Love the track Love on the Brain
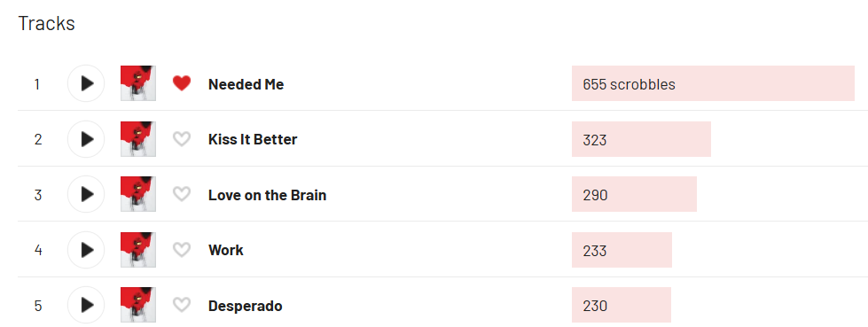 [x=182, y=194]
